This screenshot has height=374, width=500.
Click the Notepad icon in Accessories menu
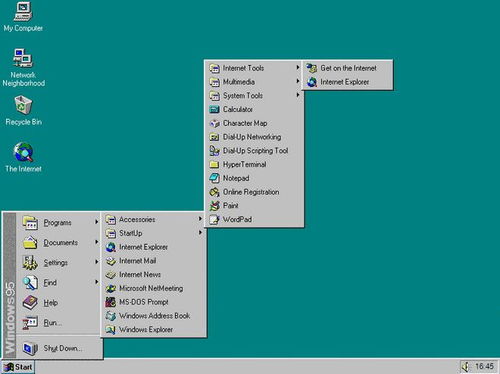click(214, 178)
